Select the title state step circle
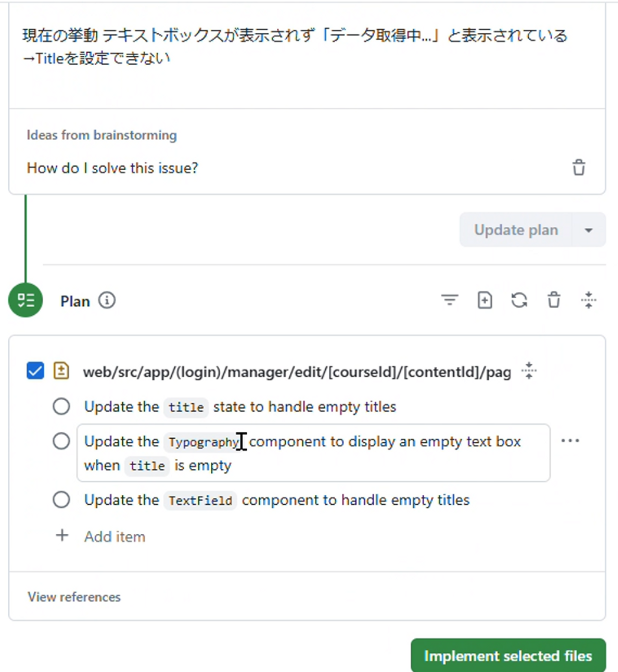 [61, 406]
